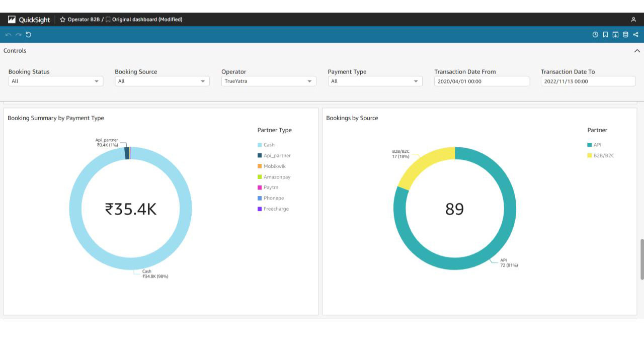
Task: Open the user profile menu
Action: point(633,20)
